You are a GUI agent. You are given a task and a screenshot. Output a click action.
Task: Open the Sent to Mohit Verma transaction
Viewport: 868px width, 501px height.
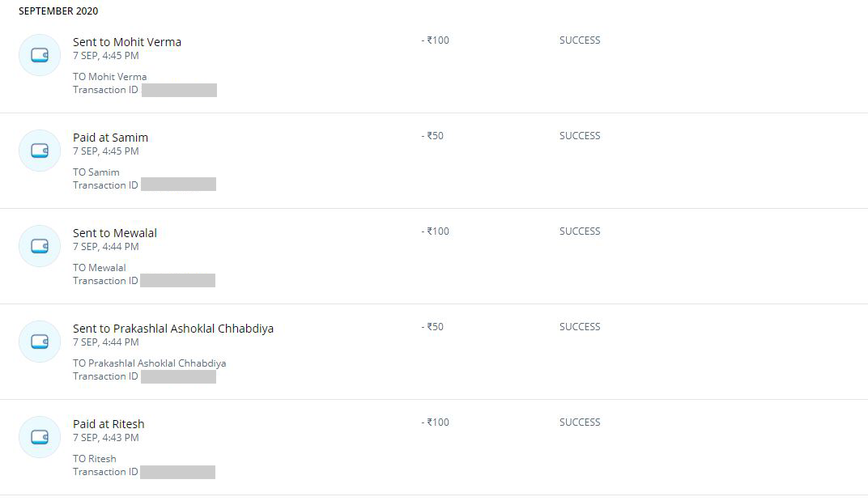[127, 42]
